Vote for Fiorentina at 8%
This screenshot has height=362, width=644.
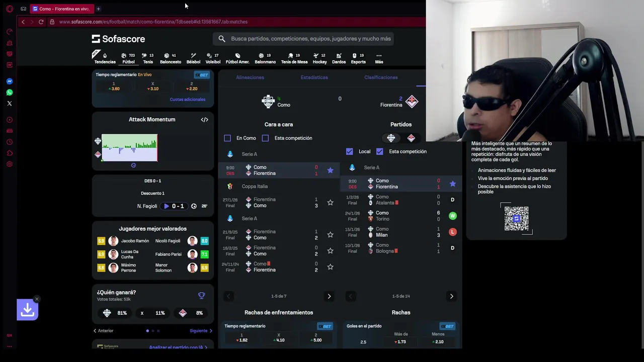coord(191,313)
